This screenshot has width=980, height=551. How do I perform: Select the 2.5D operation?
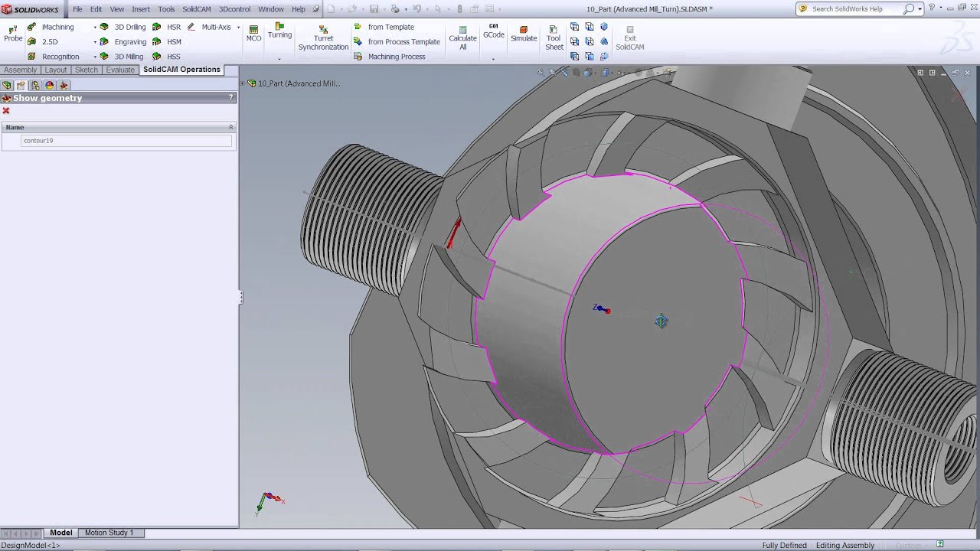tap(43, 41)
